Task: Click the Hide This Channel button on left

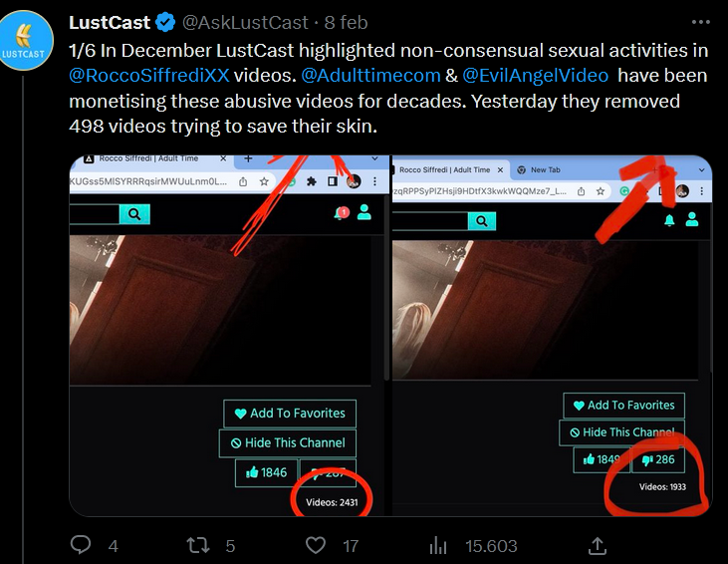Action: pyautogui.click(x=288, y=442)
